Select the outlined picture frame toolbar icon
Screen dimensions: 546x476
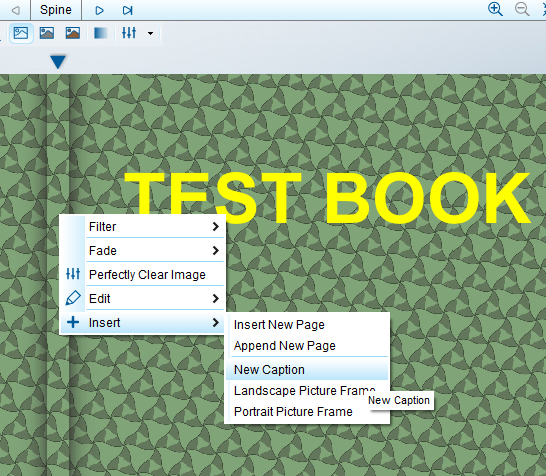(21, 33)
